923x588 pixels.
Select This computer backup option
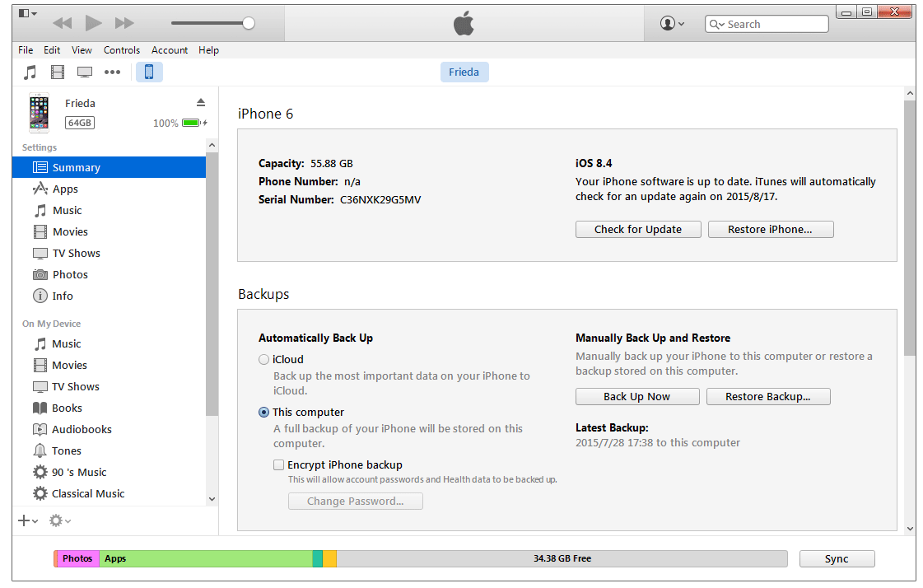coord(263,413)
